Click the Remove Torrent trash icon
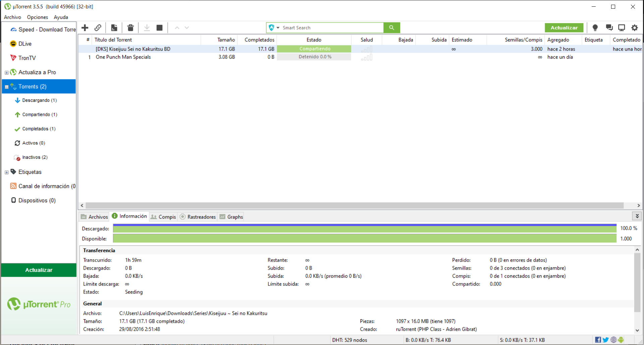 pyautogui.click(x=130, y=28)
